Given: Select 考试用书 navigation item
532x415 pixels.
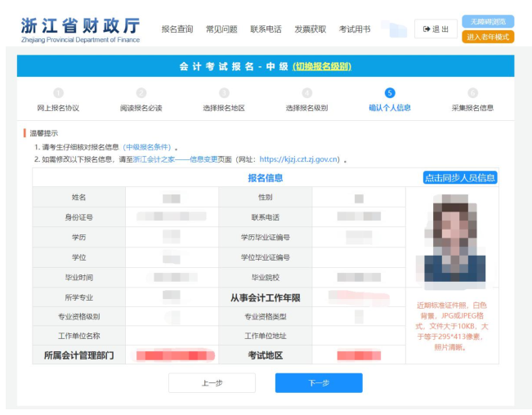Looking at the screenshot, I should (x=355, y=29).
